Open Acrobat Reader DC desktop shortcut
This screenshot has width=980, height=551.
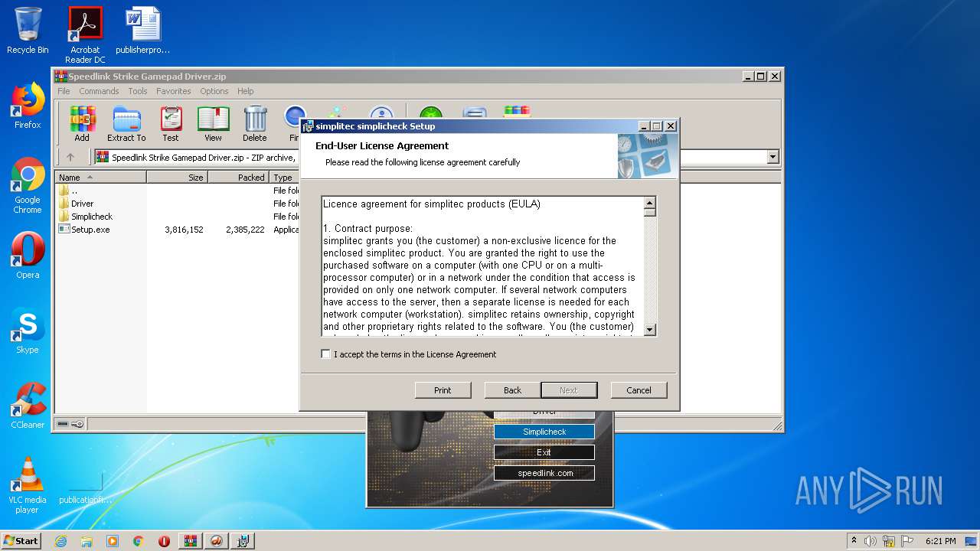(x=85, y=34)
